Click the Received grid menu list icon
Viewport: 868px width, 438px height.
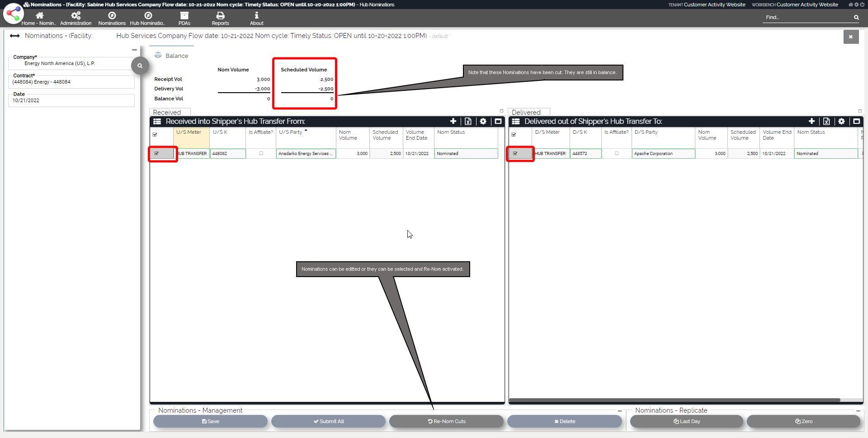[x=157, y=122]
